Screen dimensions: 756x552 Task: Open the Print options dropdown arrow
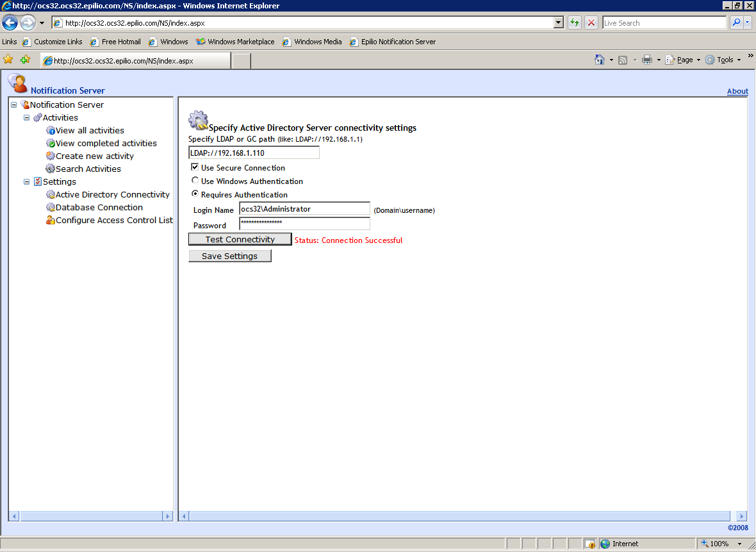tap(659, 60)
